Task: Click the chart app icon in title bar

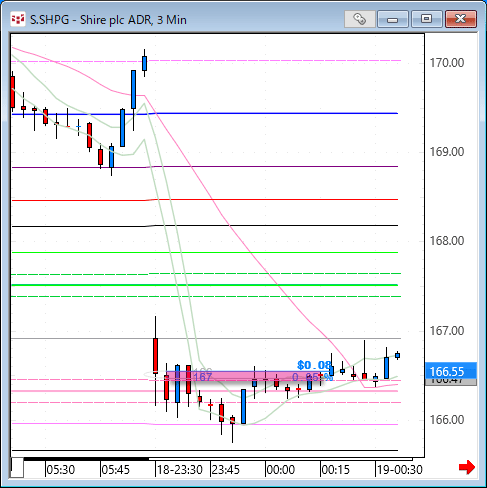Action: [18, 19]
